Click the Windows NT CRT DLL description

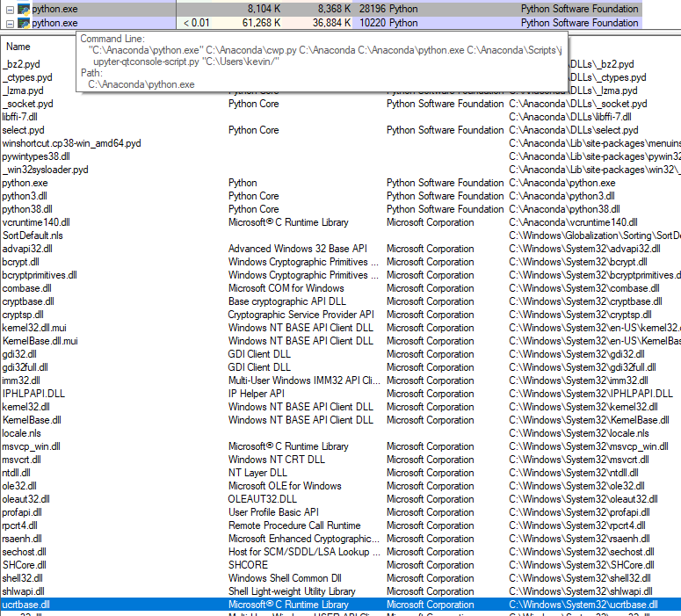tap(277, 460)
